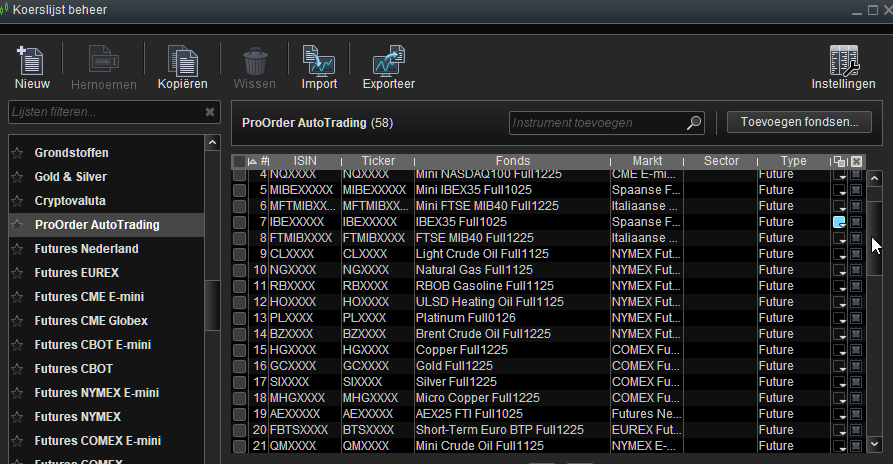
Task: Sort table by Markt column header
Action: click(x=647, y=161)
